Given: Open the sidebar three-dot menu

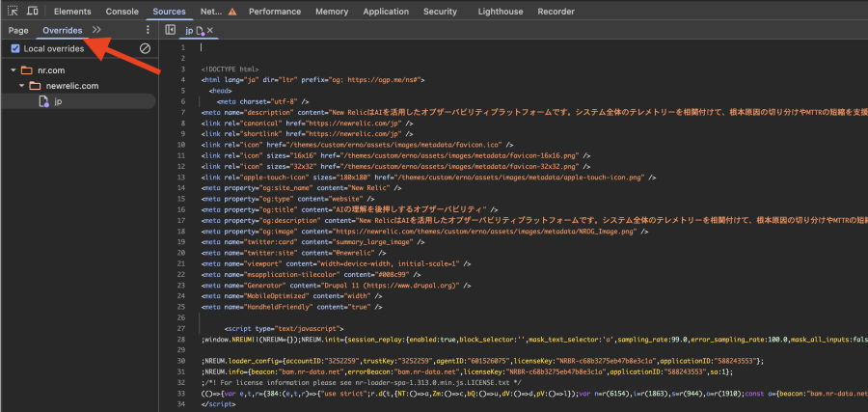Looking at the screenshot, I should tap(148, 30).
